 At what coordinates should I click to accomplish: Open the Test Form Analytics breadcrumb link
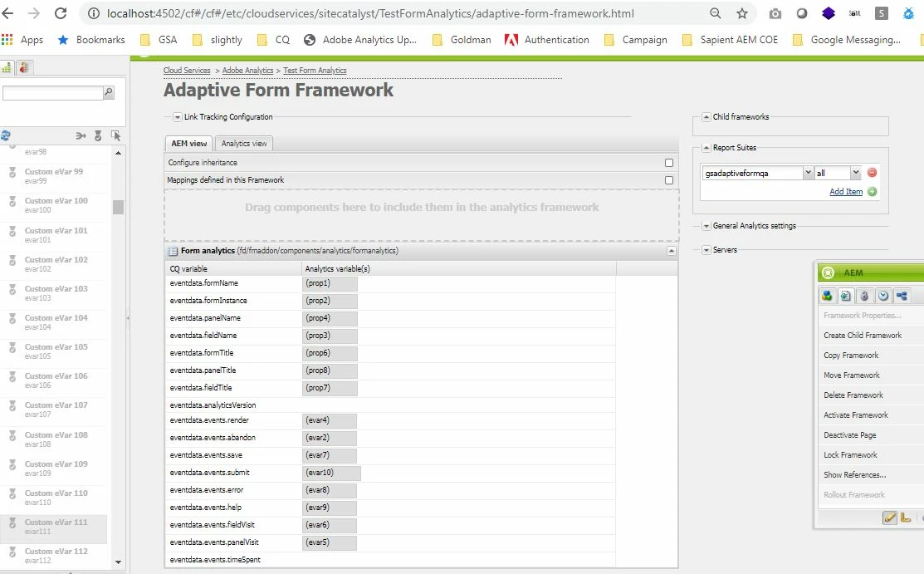click(315, 71)
